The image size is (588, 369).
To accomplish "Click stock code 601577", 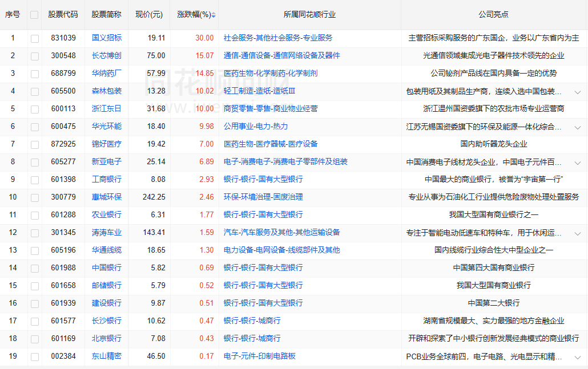I will click(x=63, y=321).
